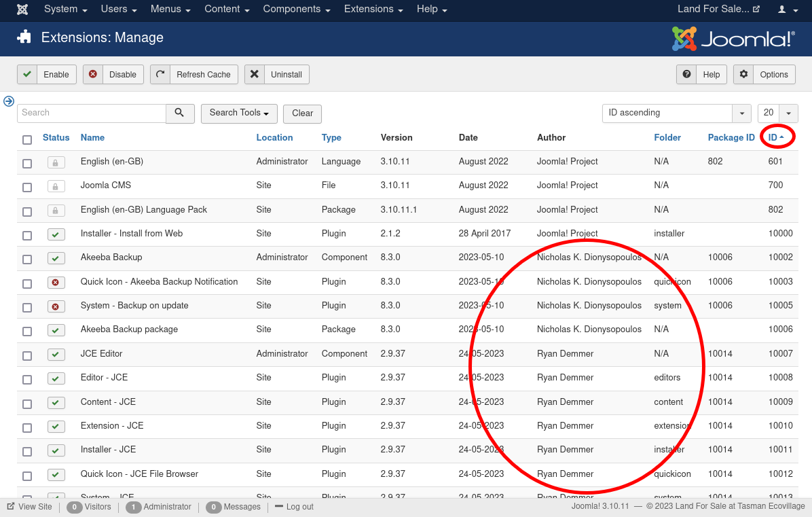This screenshot has width=812, height=517.
Task: Click the sidebar toggle arrow icon
Action: 9,101
